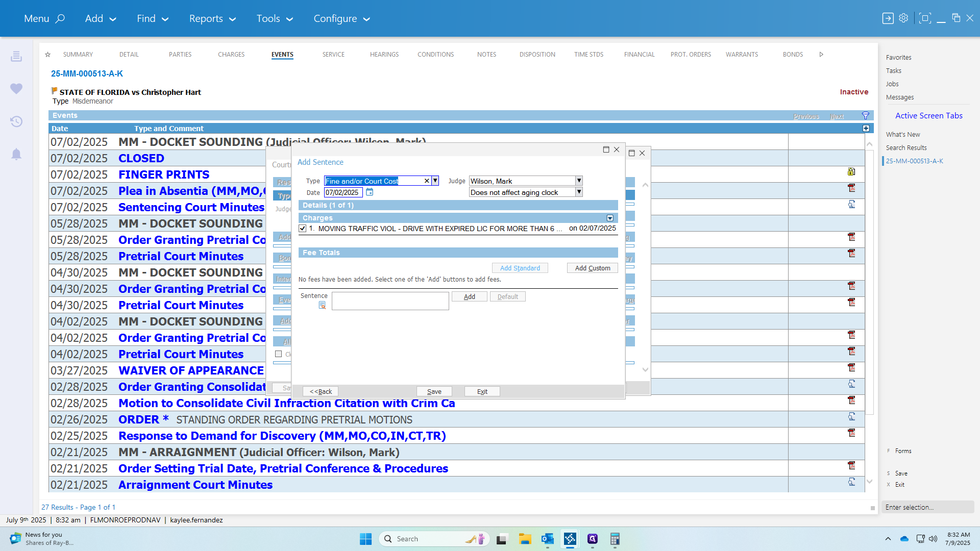Toggle the checkbox in the background Court dialog
Image resolution: width=980 pixels, height=551 pixels.
tap(279, 354)
